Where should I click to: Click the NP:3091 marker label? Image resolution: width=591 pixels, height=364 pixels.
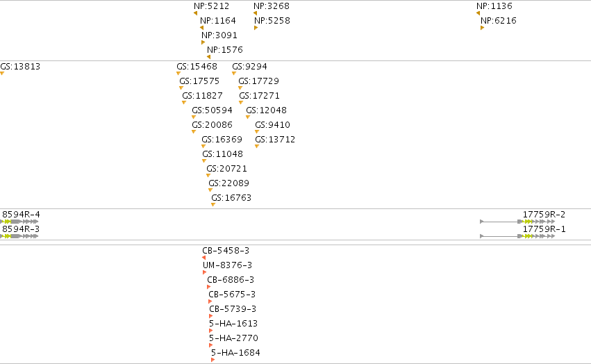pyautogui.click(x=219, y=35)
